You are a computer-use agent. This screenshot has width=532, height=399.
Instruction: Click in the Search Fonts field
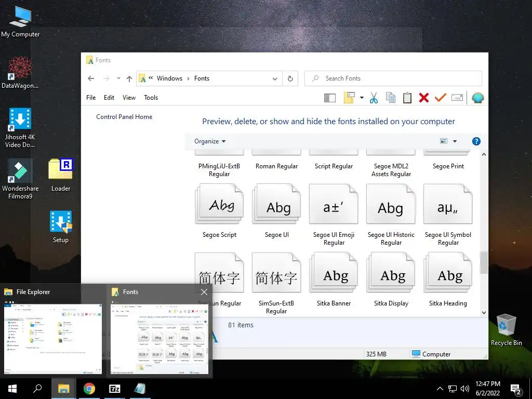point(393,78)
